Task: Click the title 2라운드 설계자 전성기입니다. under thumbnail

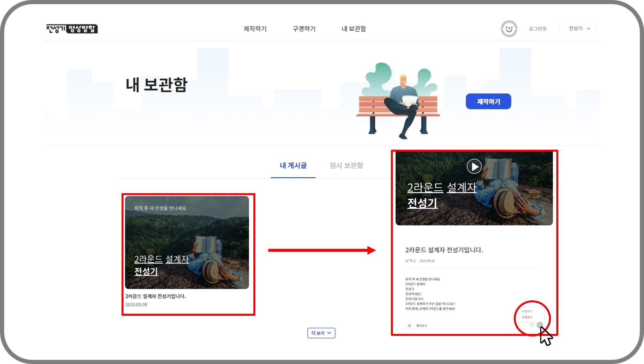Action: 155,296
